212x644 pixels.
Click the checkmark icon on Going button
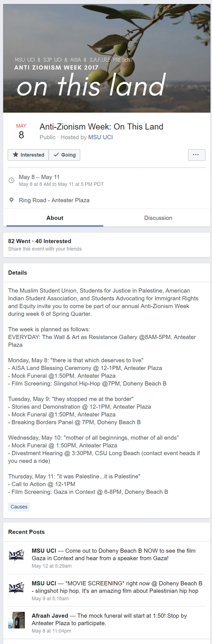[56, 155]
